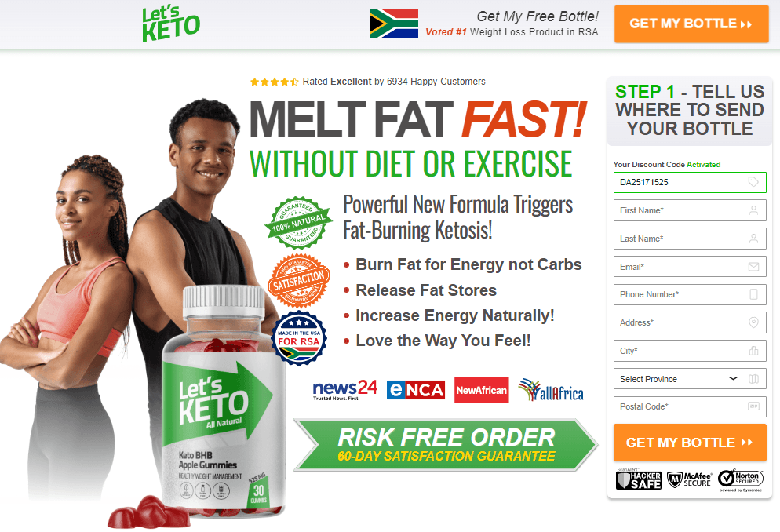Click the eNCA logo
Image resolution: width=780 pixels, height=532 pixels.
pyautogui.click(x=416, y=390)
